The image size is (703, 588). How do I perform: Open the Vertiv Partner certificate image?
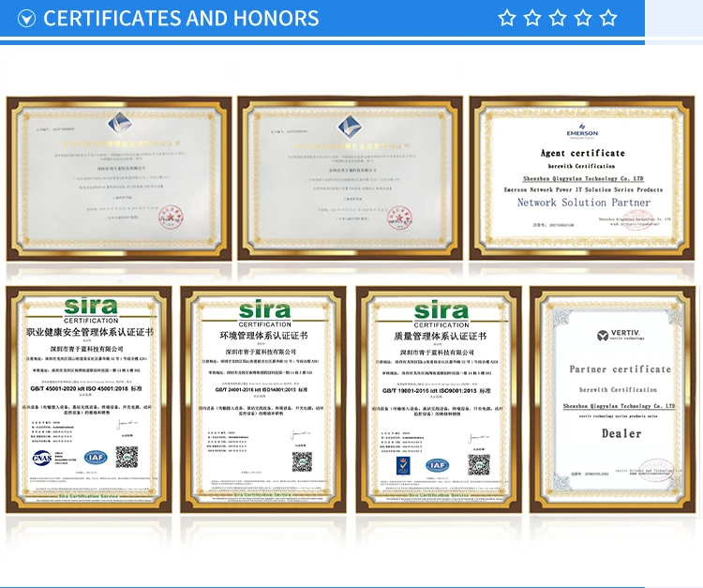tap(614, 400)
